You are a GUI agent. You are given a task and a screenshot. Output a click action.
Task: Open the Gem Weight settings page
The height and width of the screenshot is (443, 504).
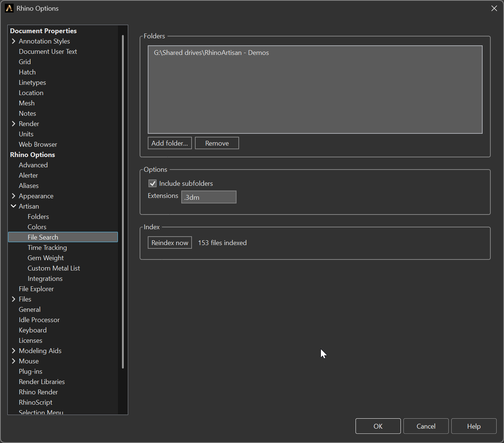46,258
